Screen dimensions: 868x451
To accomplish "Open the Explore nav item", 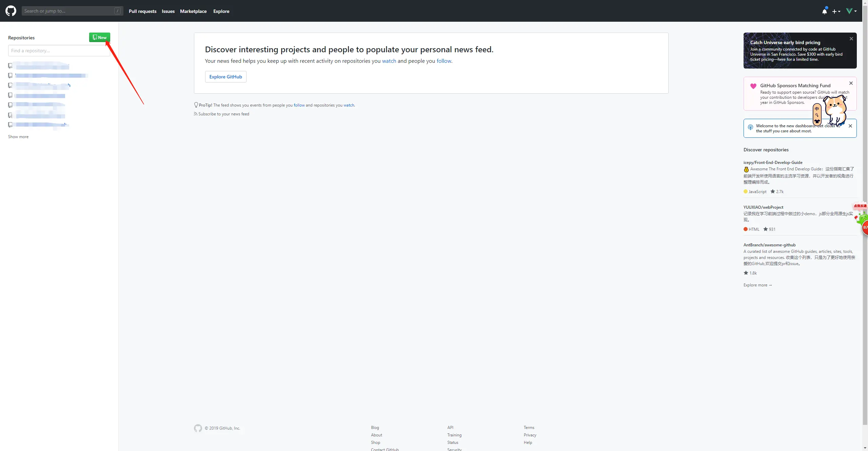I will pyautogui.click(x=221, y=11).
